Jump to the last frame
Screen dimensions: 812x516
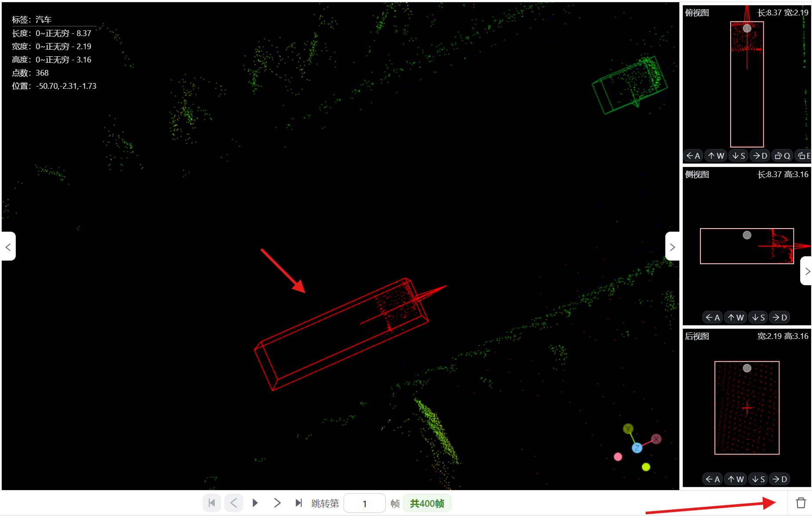click(299, 503)
